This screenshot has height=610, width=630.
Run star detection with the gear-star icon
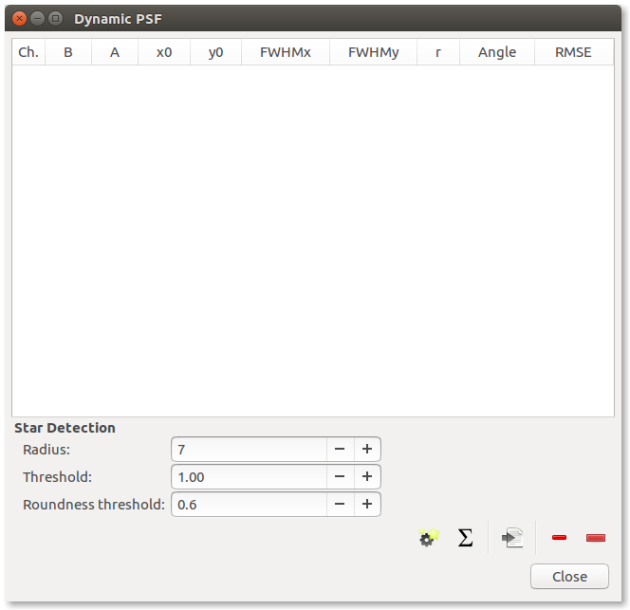click(x=428, y=538)
